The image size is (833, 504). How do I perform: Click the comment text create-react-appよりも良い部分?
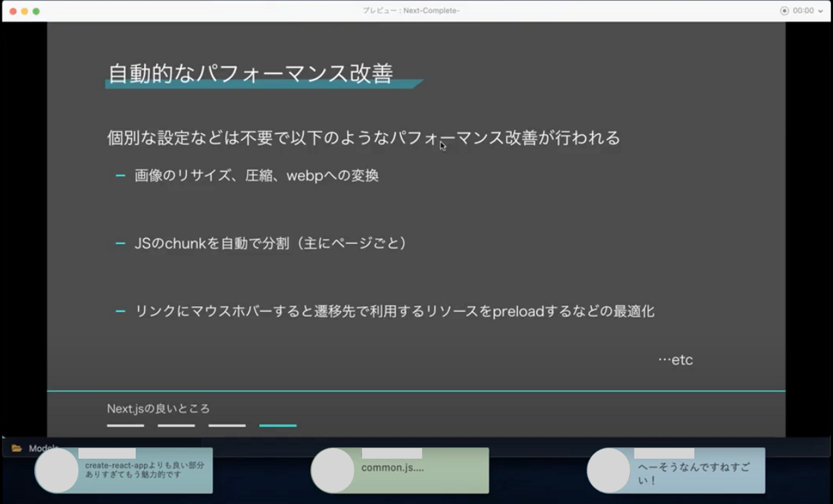coord(145,470)
